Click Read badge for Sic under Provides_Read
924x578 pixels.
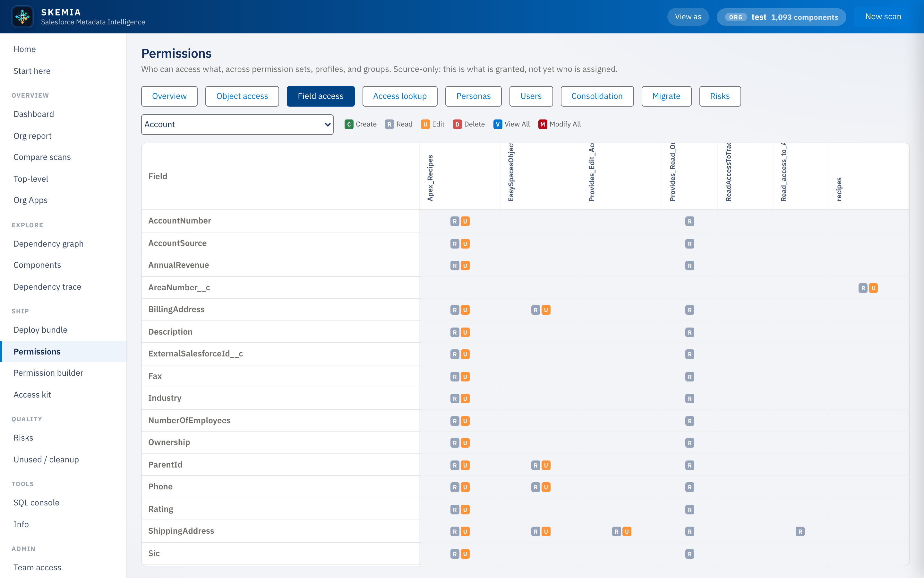tap(689, 554)
